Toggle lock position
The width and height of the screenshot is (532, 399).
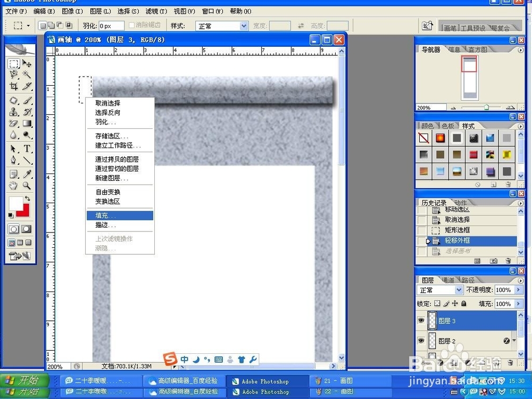455,303
